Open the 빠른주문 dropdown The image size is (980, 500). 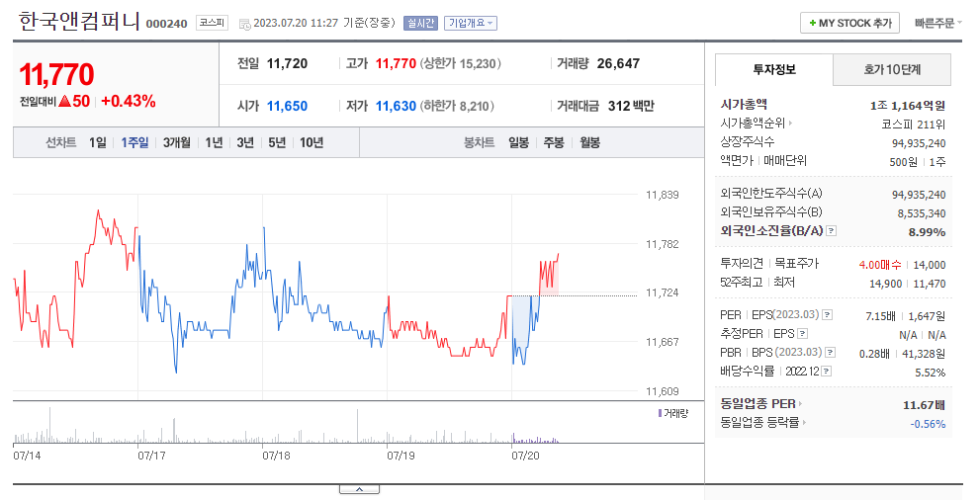(x=938, y=23)
